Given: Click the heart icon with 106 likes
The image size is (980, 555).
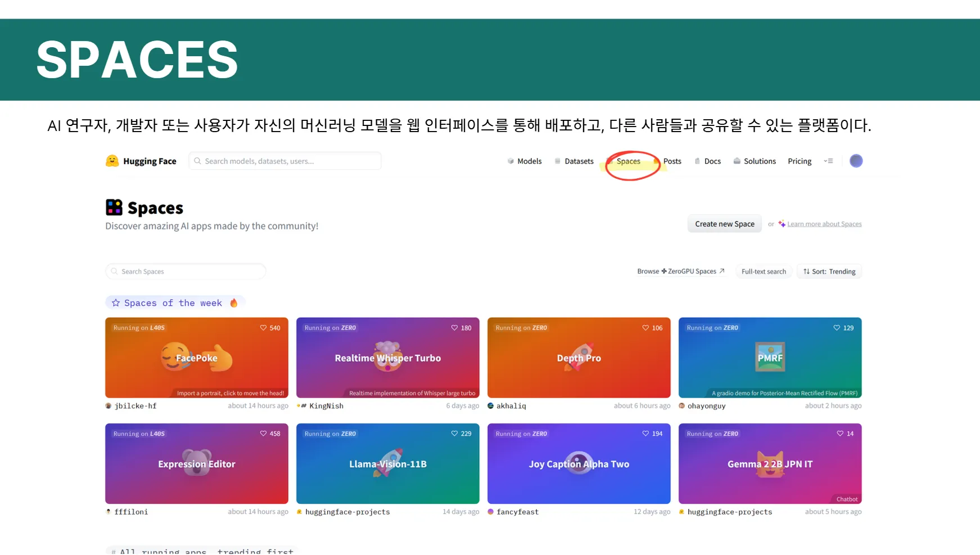Looking at the screenshot, I should [x=645, y=328].
